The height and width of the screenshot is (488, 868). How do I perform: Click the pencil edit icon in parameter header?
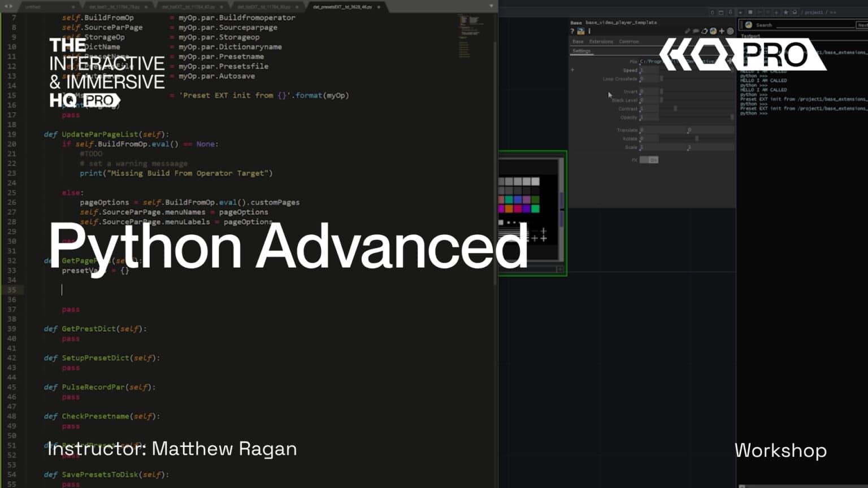tap(688, 31)
